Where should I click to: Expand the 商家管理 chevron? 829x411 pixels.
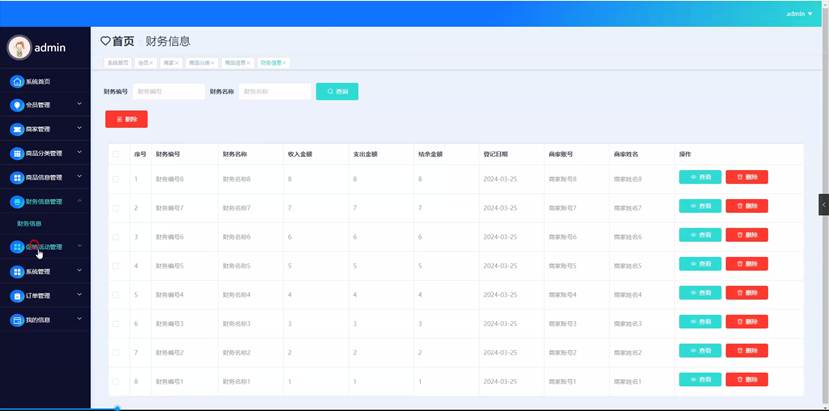click(x=79, y=127)
